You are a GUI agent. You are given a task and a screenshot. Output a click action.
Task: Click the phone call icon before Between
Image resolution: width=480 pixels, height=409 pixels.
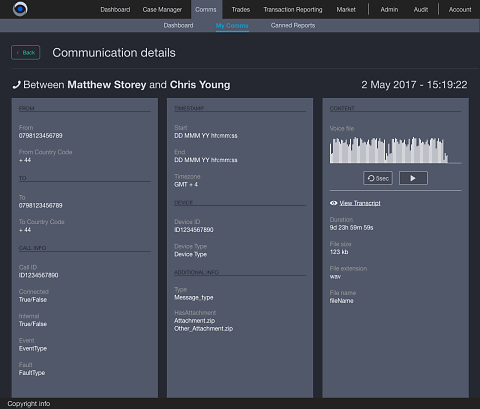16,85
